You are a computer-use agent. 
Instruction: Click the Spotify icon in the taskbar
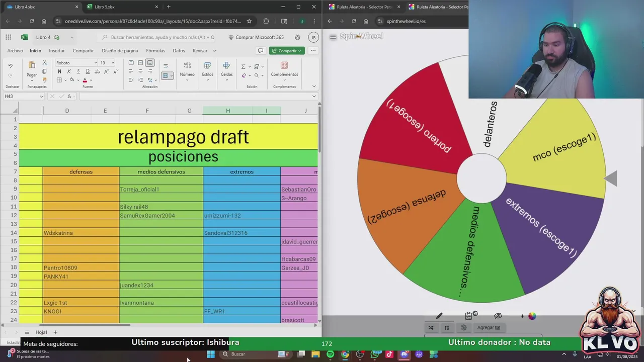[x=330, y=354]
